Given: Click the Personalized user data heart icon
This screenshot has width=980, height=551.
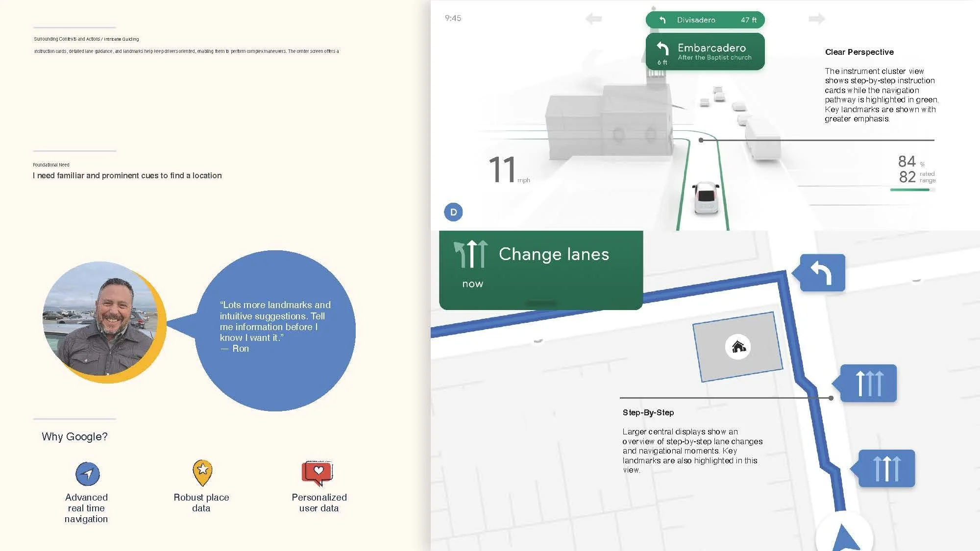Looking at the screenshot, I should point(318,473).
